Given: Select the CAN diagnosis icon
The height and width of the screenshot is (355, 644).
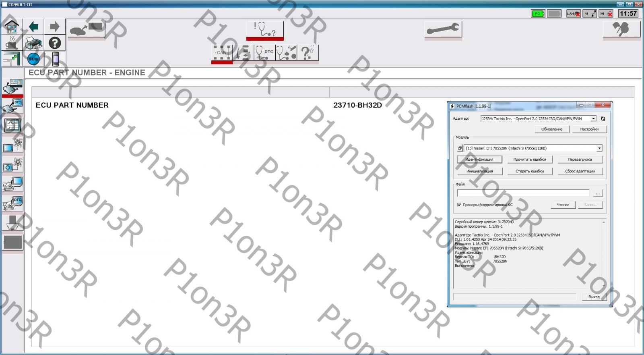Looking at the screenshot, I should click(222, 53).
